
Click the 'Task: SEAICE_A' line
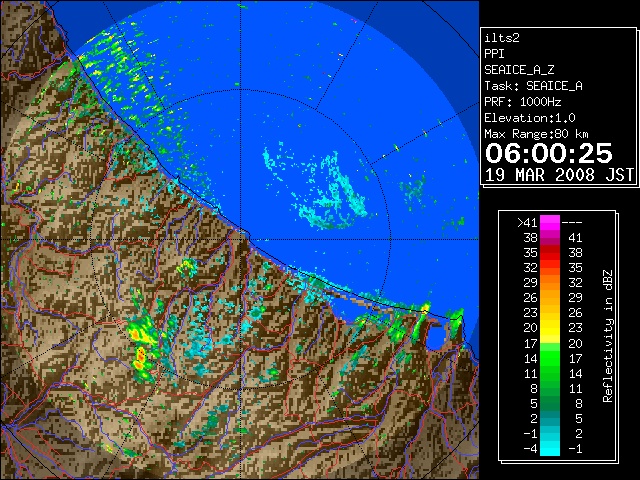533,86
